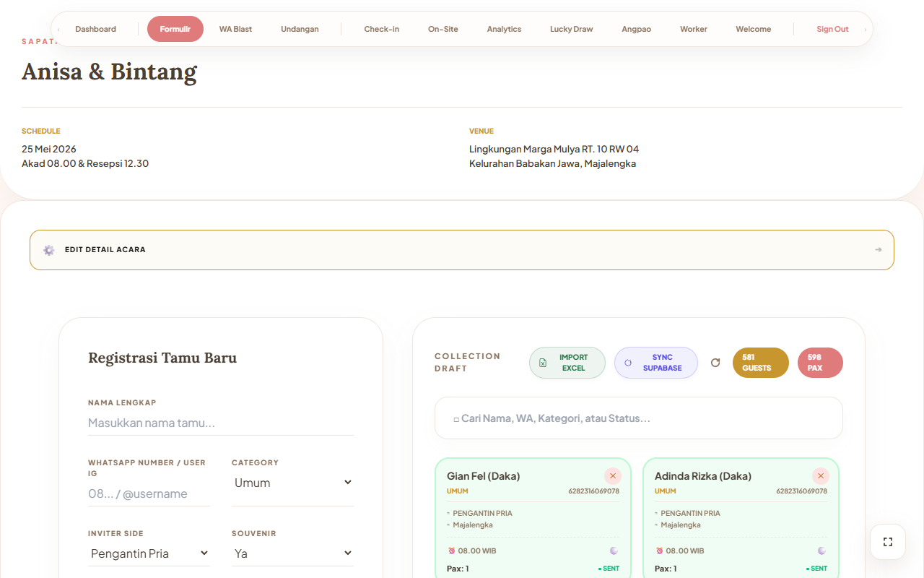Click the fullscreen toggle icon

pos(888,542)
